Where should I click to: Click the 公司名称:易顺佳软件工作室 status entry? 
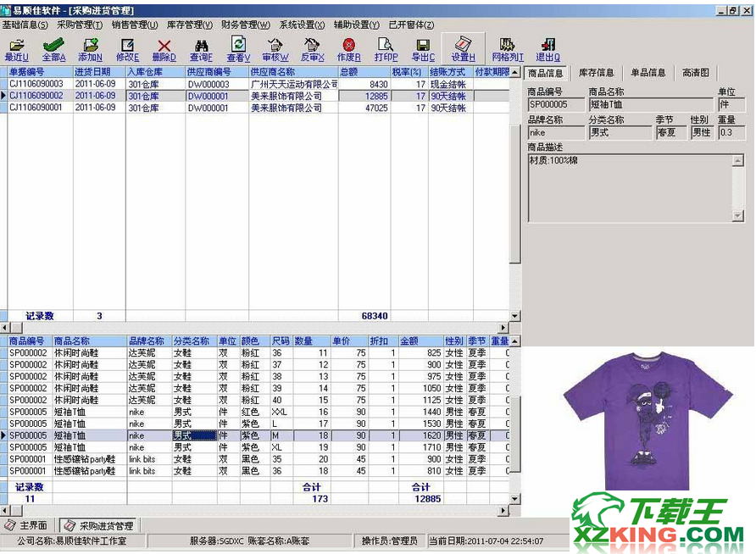point(72,541)
